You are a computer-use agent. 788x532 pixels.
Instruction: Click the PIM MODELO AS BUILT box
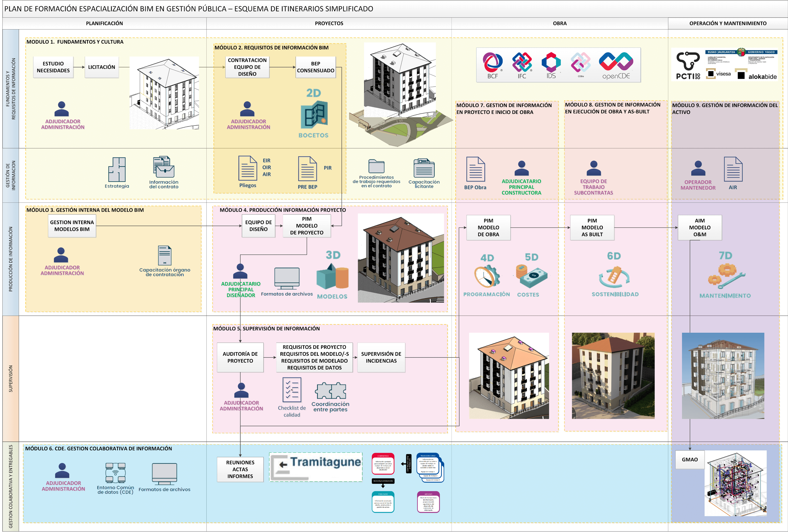click(x=592, y=228)
